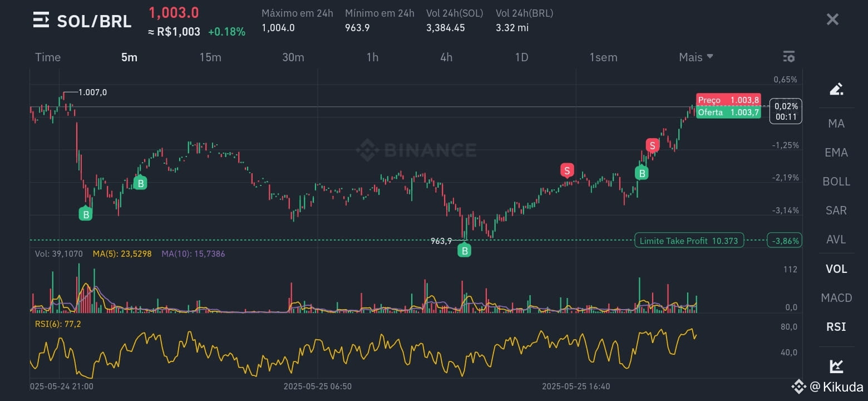Click the Vol 24h(SOL) value 3,384.45
This screenshot has height=401, width=868.
[x=446, y=28]
